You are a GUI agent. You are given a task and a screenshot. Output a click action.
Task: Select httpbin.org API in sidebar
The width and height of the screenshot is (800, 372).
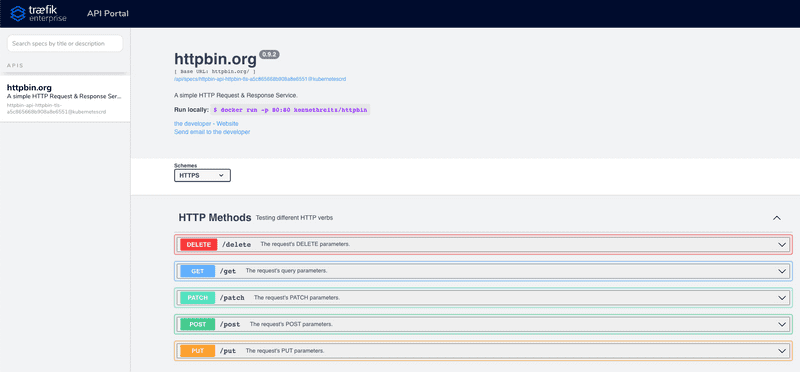[65, 99]
